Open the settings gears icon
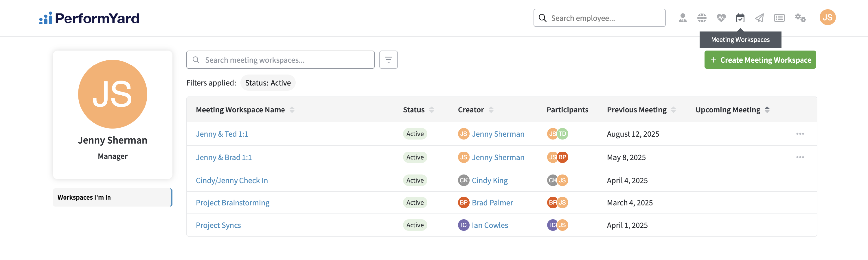Viewport: 868px width, 260px height. (x=801, y=18)
